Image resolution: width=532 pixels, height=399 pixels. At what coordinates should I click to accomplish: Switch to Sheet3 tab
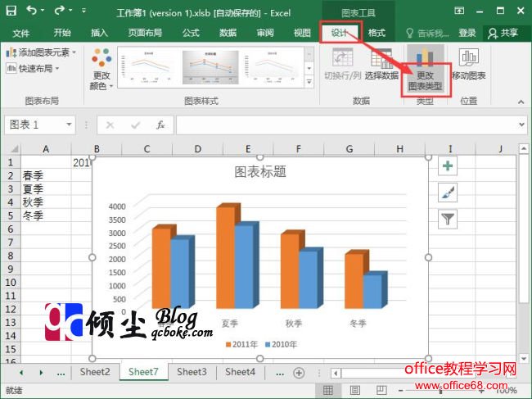point(192,372)
